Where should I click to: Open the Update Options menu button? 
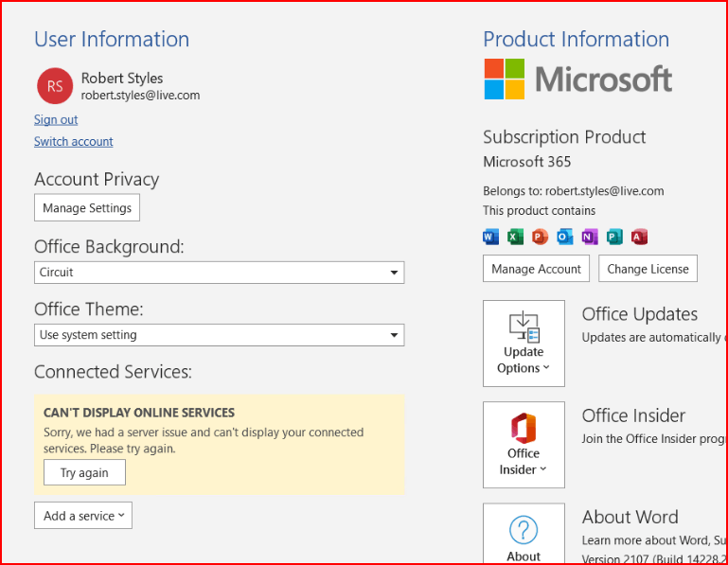(524, 344)
